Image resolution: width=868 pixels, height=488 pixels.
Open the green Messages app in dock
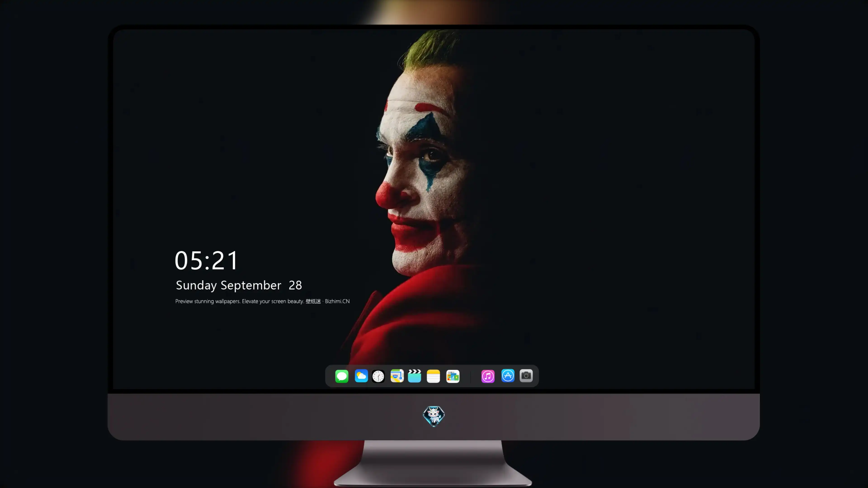click(x=342, y=376)
